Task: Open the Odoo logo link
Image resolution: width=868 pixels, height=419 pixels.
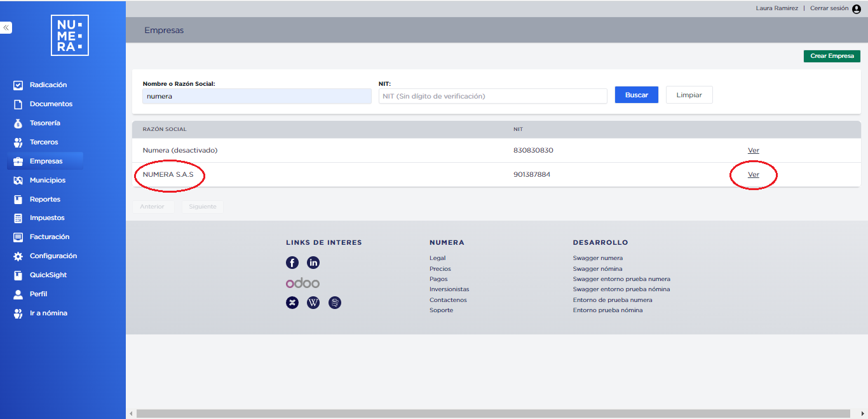Action: [x=302, y=283]
